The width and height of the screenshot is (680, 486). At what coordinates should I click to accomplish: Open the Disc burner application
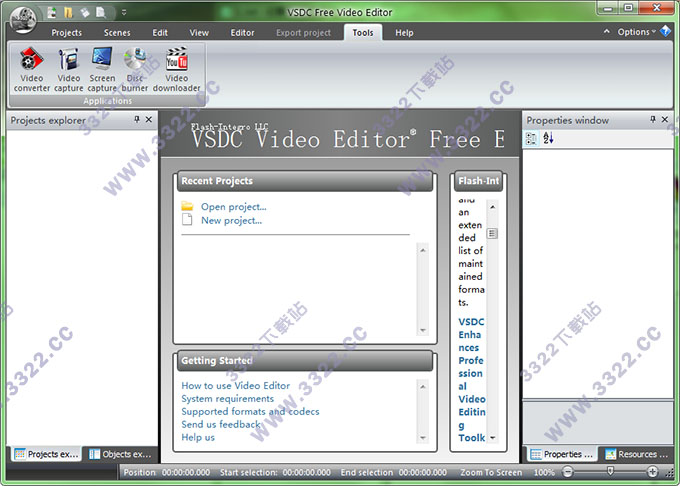pos(135,70)
